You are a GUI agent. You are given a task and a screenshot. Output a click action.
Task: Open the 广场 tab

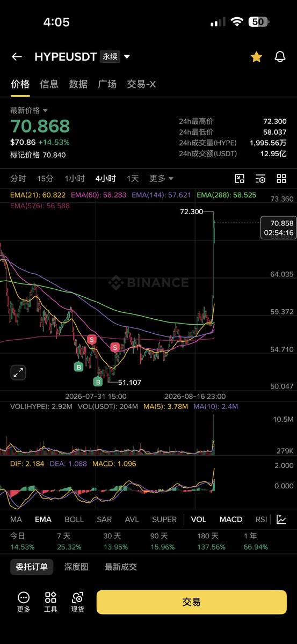click(x=107, y=84)
